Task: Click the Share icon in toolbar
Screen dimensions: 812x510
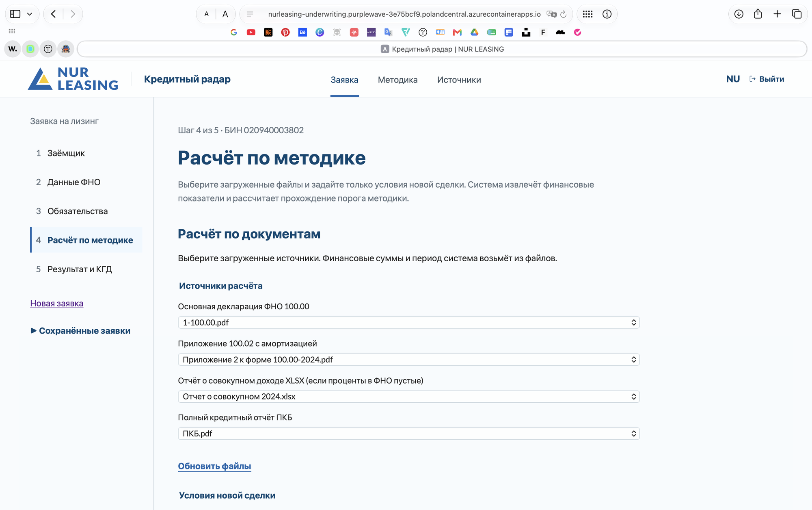Action: [x=758, y=14]
